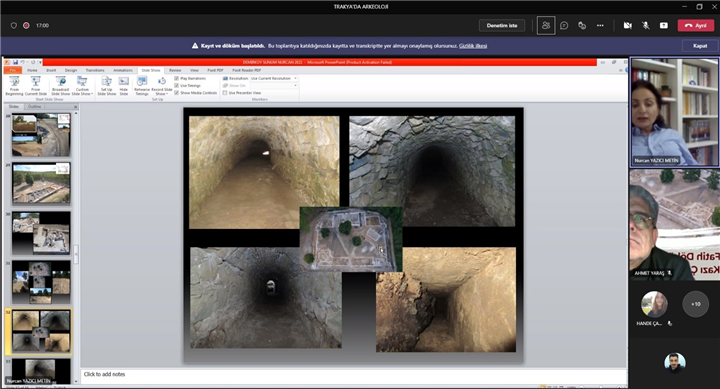Click the Denetim iste button
Screen dimensions: 720x389
pos(502,26)
